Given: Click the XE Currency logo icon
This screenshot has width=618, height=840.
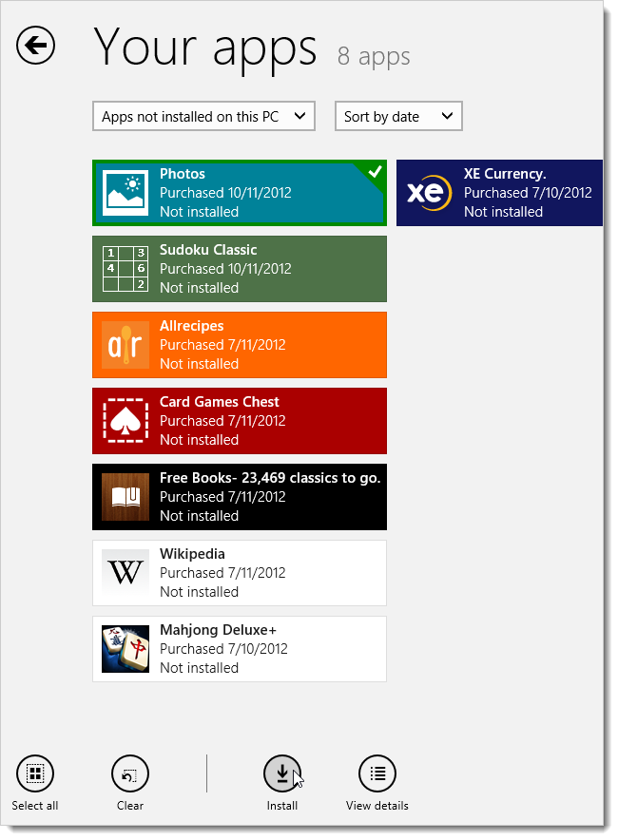Looking at the screenshot, I should (428, 193).
